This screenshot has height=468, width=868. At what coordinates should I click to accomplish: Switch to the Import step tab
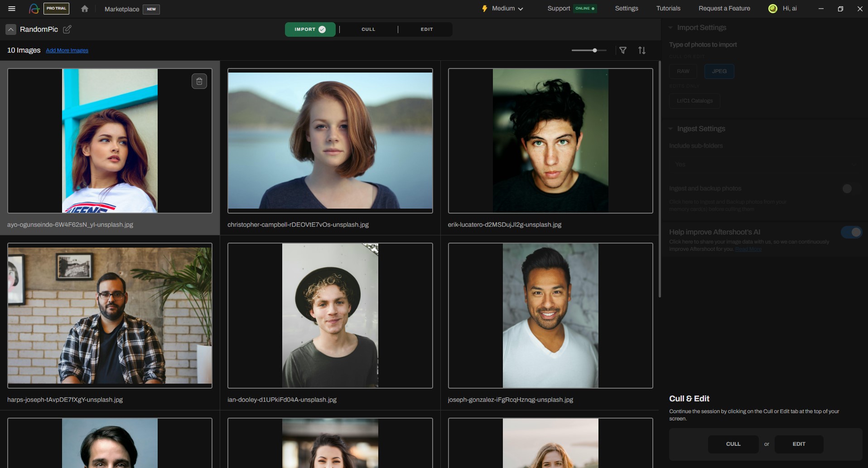point(310,29)
